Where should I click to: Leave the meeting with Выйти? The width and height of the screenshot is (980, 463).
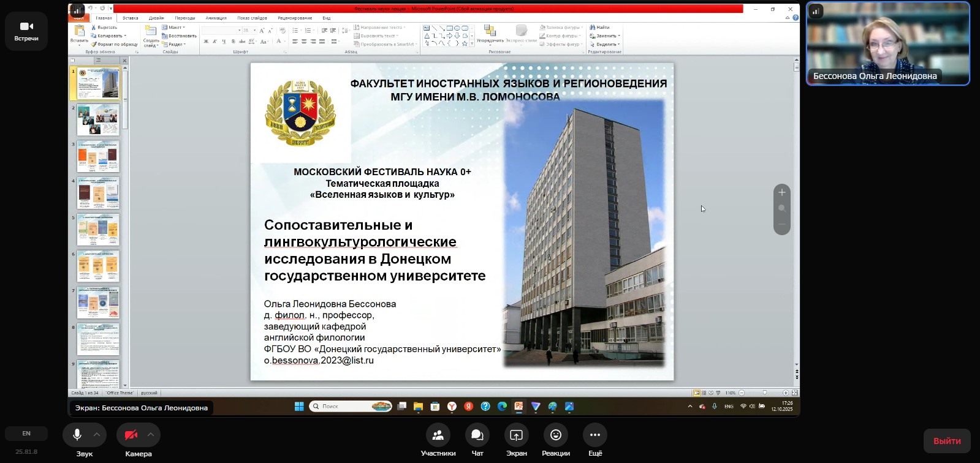(x=947, y=441)
